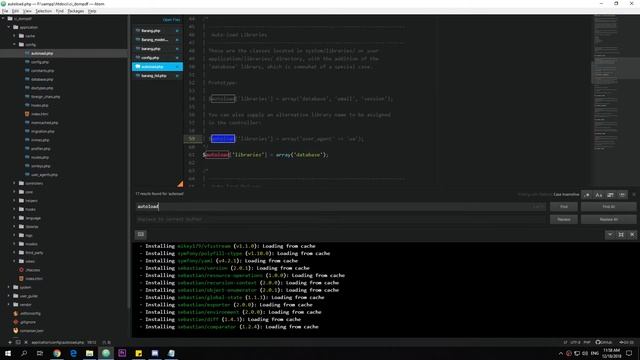Expand views folder in tree
The width and height of the screenshot is (640, 360).
[x=14, y=261]
